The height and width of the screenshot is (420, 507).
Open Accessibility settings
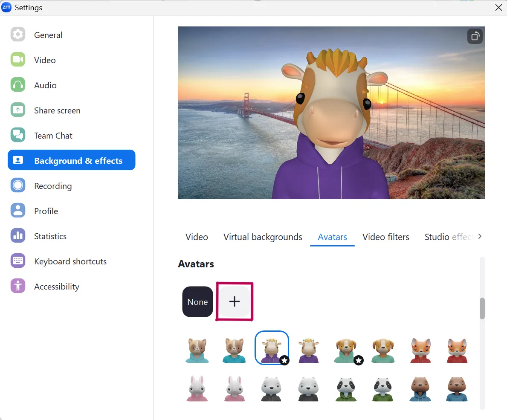tap(56, 287)
